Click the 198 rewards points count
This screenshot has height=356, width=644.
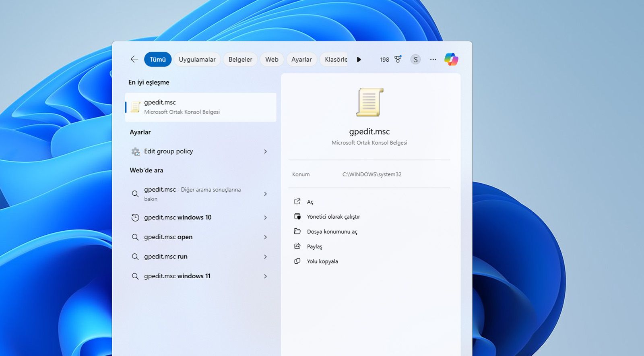pyautogui.click(x=384, y=60)
